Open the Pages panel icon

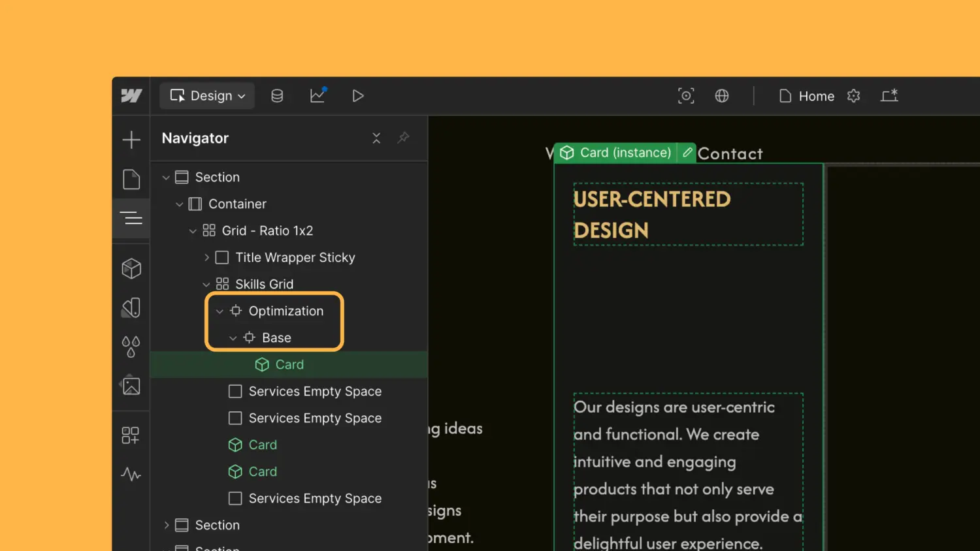click(131, 179)
